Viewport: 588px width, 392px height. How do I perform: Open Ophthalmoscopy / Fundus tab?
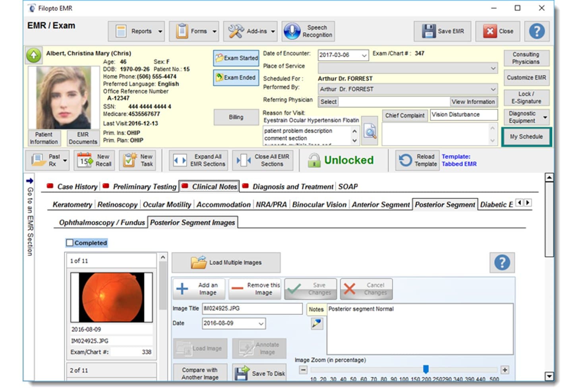pyautogui.click(x=102, y=222)
